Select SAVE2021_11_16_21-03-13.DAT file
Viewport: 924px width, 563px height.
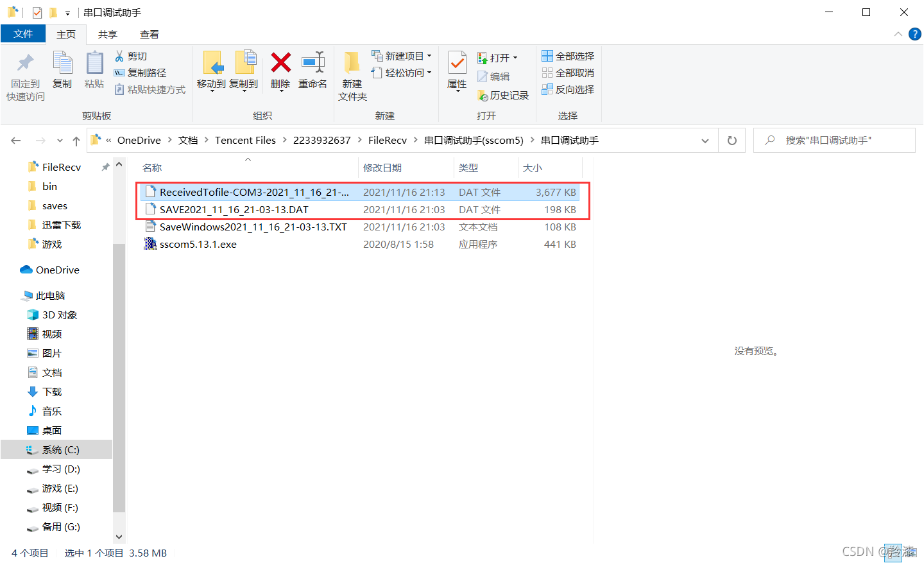(x=360, y=209)
